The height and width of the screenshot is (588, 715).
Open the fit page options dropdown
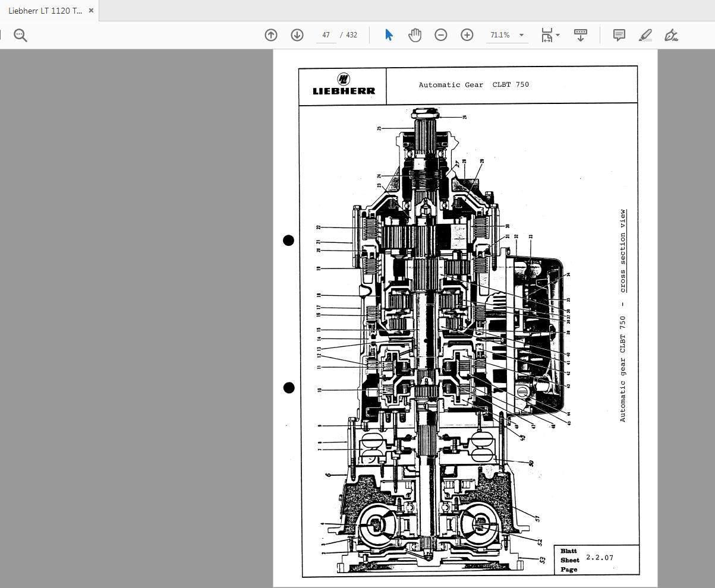tap(550, 35)
